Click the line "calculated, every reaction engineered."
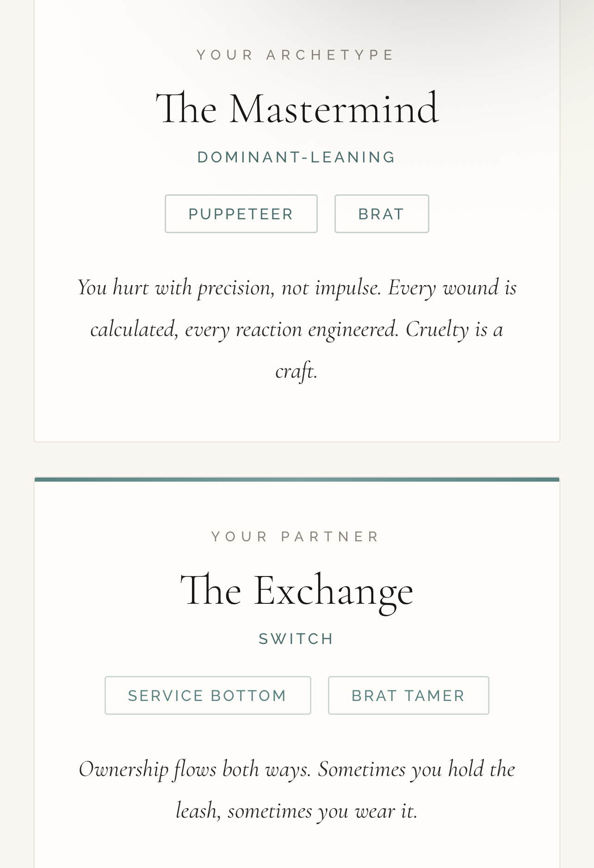Screen dimensions: 594x868 [x=244, y=329]
